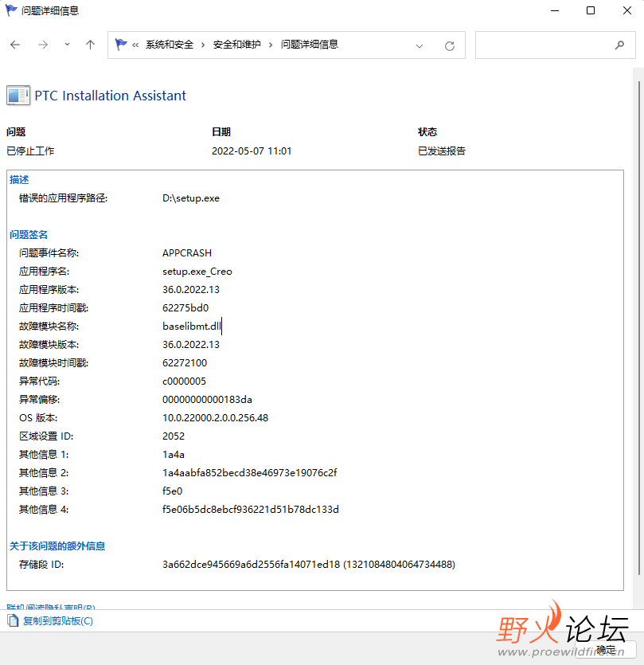
Task: Go up one level arrow
Action: pos(90,45)
